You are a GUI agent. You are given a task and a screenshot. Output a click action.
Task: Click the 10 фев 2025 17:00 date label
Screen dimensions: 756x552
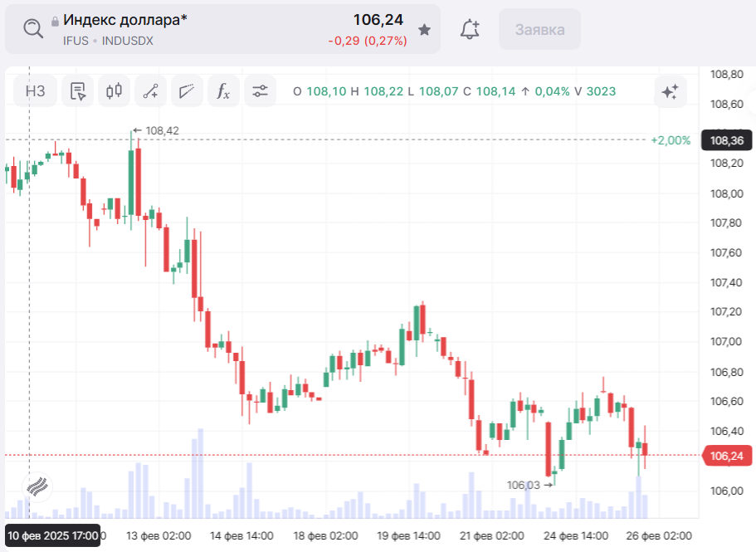click(53, 535)
